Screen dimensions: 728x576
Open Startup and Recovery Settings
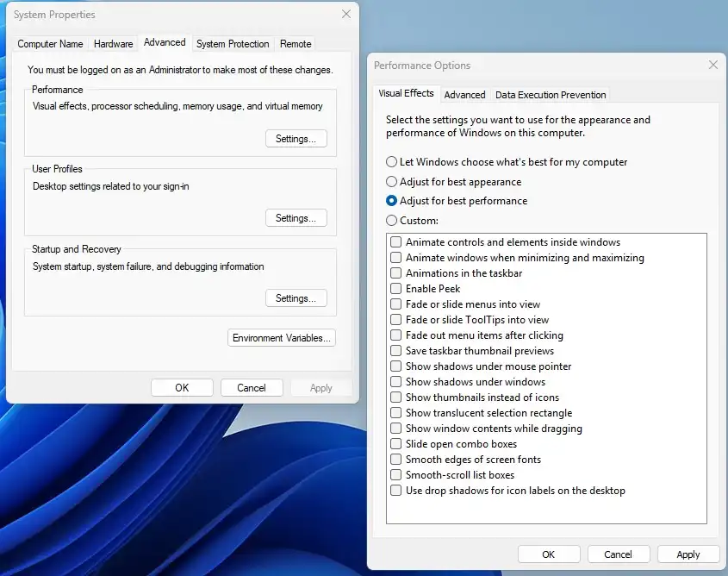tap(296, 297)
